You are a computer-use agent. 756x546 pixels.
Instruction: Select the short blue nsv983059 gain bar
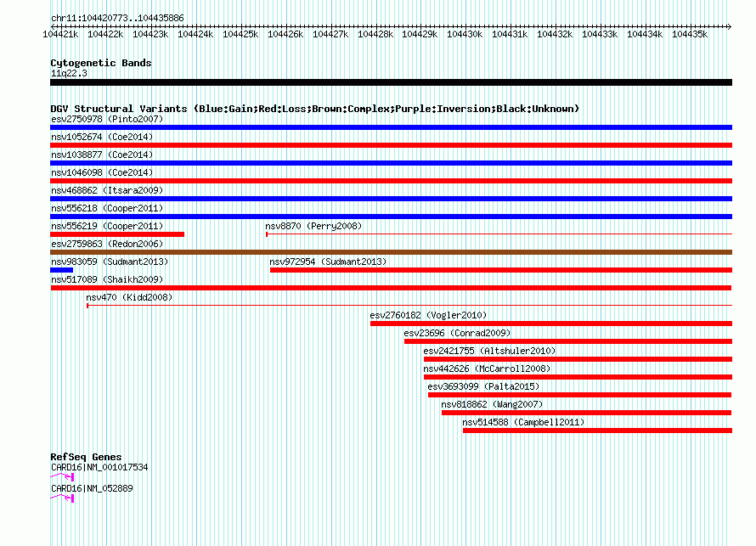click(x=62, y=270)
